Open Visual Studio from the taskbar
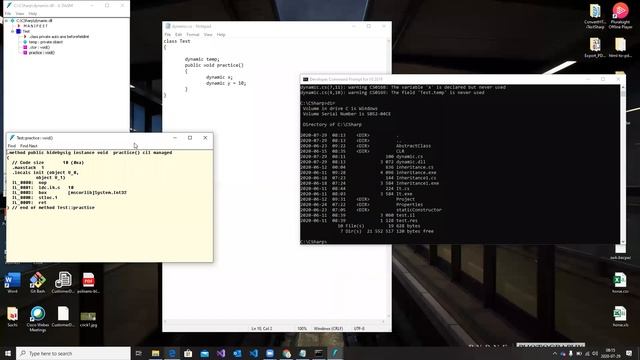This screenshot has width=640, height=360. (221, 353)
